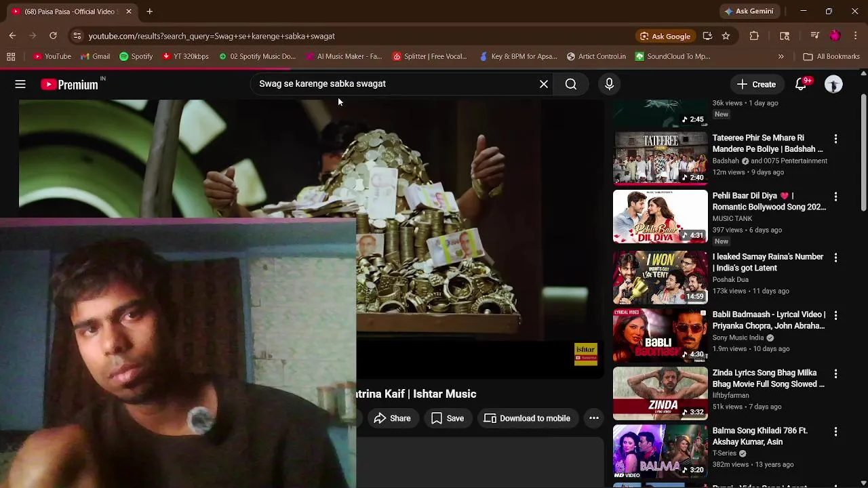Open the Chrome profile avatar

(835, 36)
